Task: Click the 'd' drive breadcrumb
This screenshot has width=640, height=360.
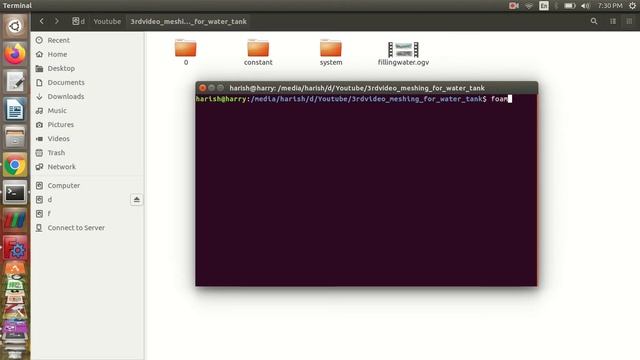Action: tap(78, 21)
